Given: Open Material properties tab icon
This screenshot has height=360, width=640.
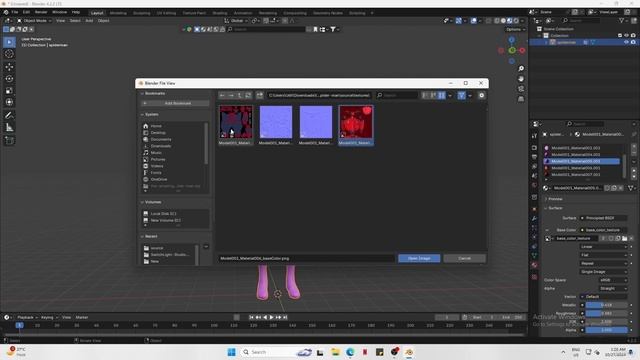Looking at the screenshot, I should click(x=534, y=265).
